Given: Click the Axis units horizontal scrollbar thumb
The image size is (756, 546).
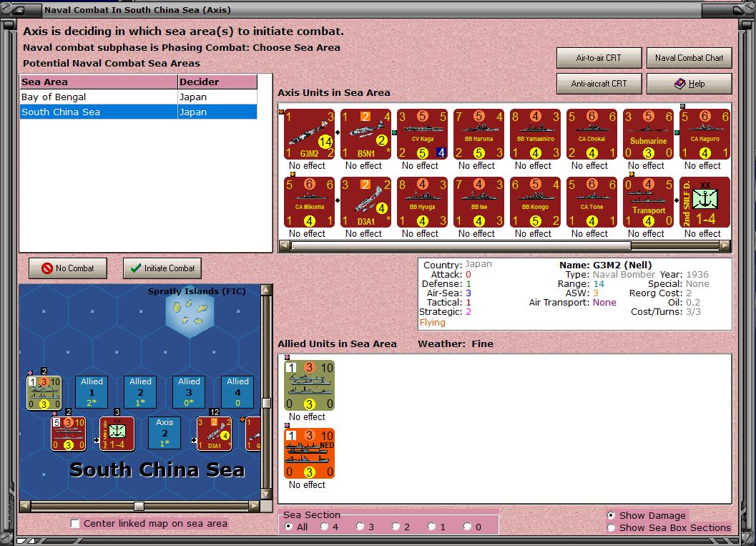Looking at the screenshot, I should (461, 245).
